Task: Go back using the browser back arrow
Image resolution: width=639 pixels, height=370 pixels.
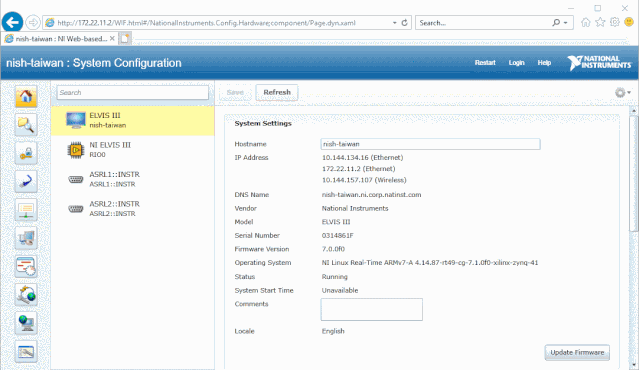Action: [x=12, y=22]
